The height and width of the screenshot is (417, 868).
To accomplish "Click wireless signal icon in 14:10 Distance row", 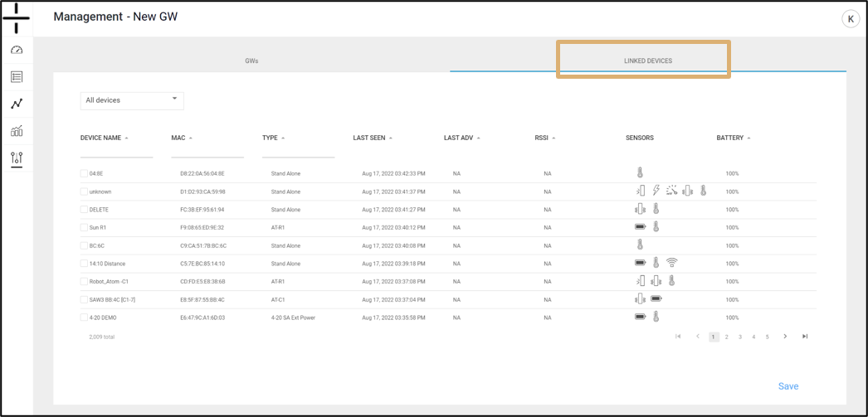I will [672, 262].
